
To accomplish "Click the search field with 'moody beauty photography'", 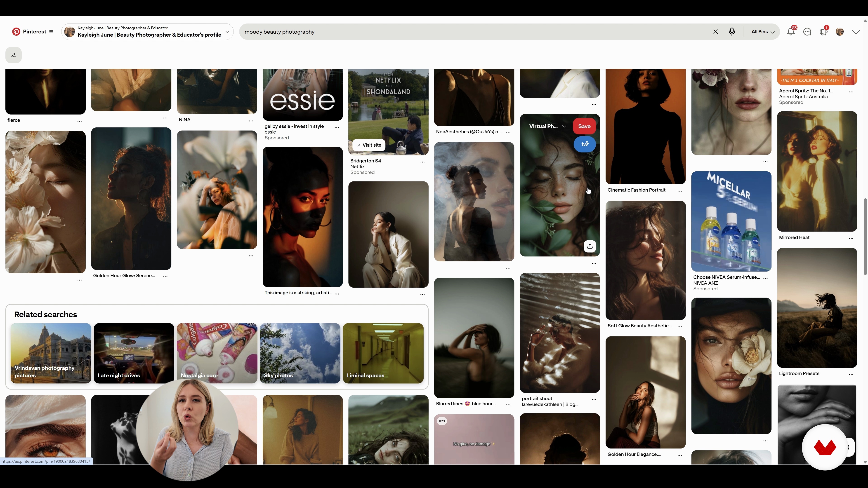I will pos(475,32).
